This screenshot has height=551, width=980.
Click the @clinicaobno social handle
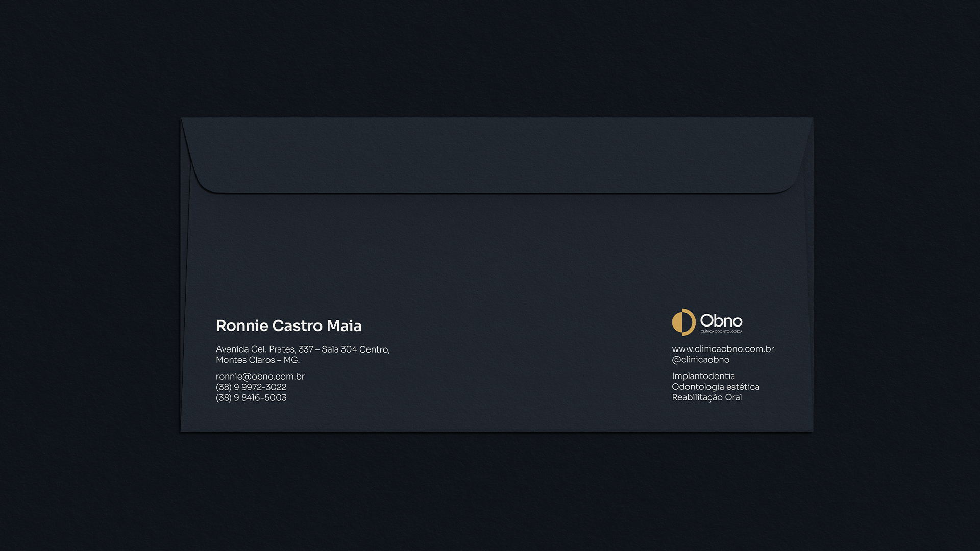click(x=700, y=360)
